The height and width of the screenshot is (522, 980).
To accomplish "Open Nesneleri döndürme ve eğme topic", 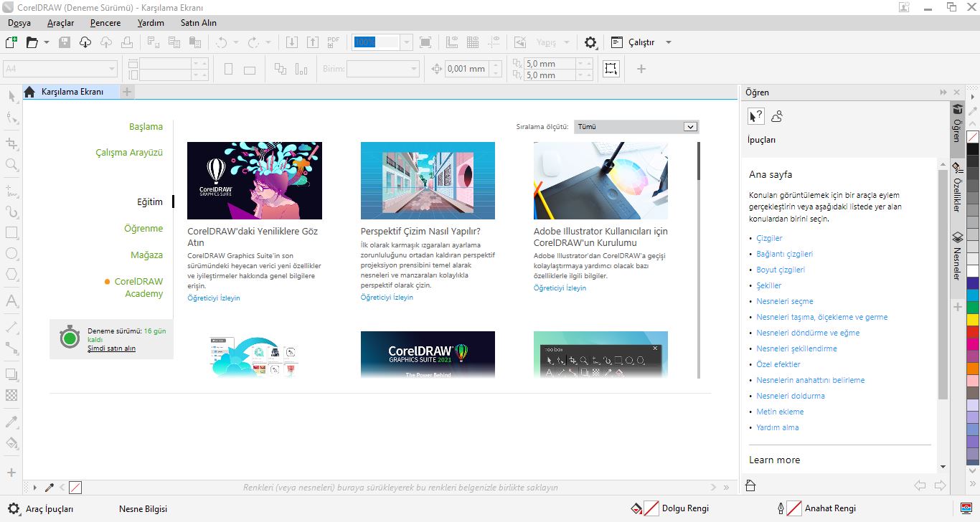I will (808, 333).
